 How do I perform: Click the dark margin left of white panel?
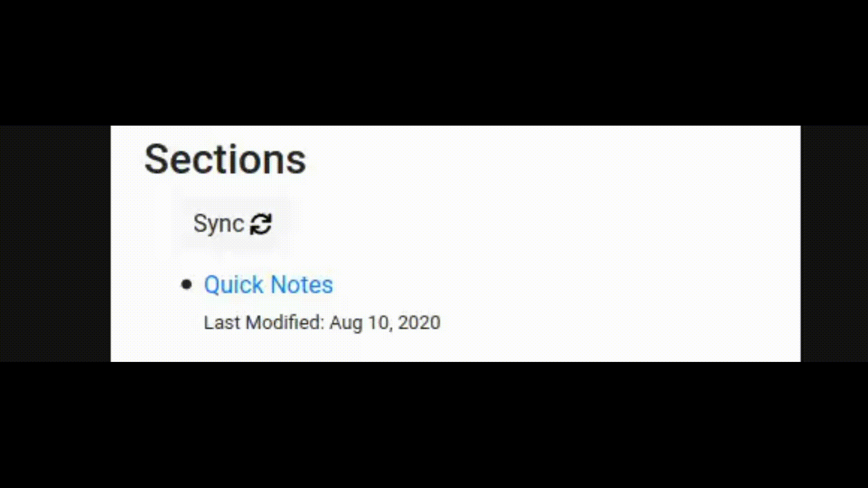54,244
